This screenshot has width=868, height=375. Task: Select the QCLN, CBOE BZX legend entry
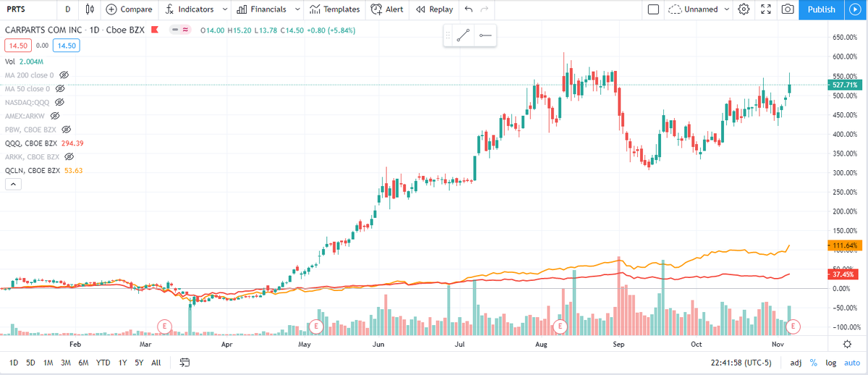pos(33,170)
